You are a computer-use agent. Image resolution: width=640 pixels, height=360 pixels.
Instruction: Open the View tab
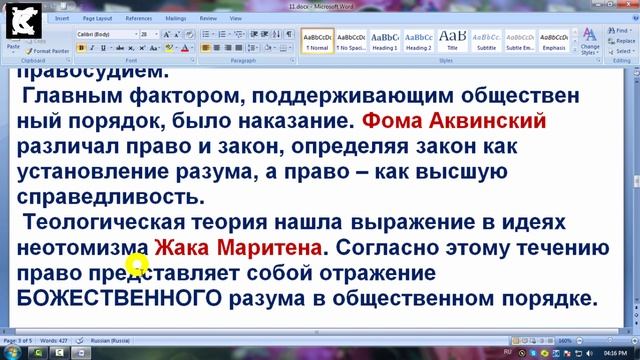coord(236,18)
